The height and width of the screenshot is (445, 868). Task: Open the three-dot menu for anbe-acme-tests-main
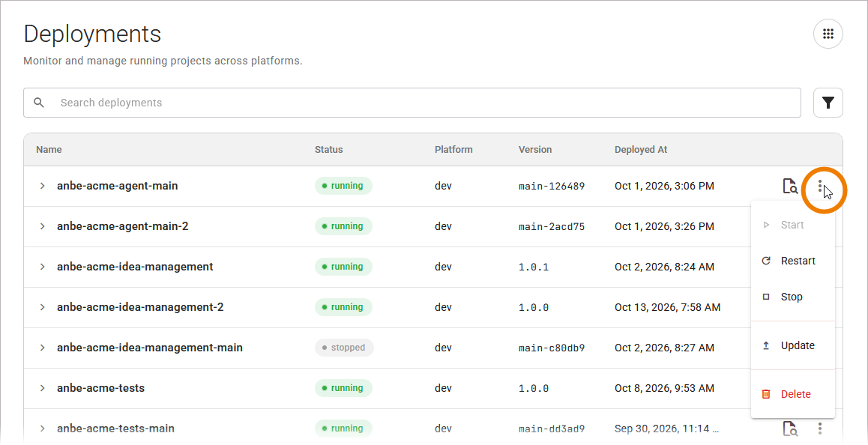point(820,429)
